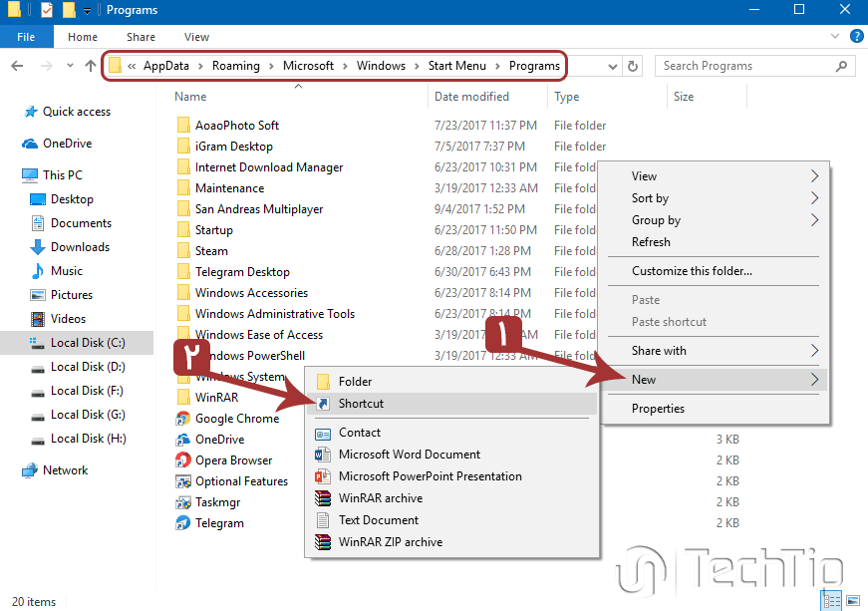Click the This PC monitor icon
Screen dimensions: 868x611
click(x=30, y=175)
